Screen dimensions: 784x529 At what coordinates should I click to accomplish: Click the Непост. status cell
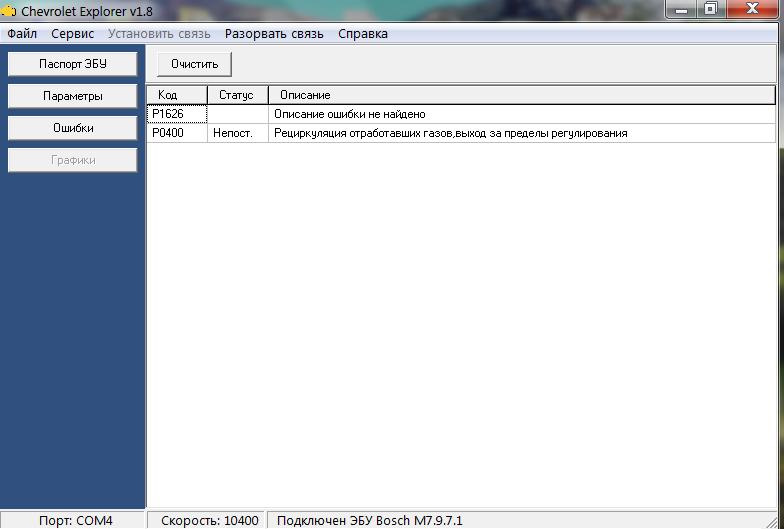(238, 133)
